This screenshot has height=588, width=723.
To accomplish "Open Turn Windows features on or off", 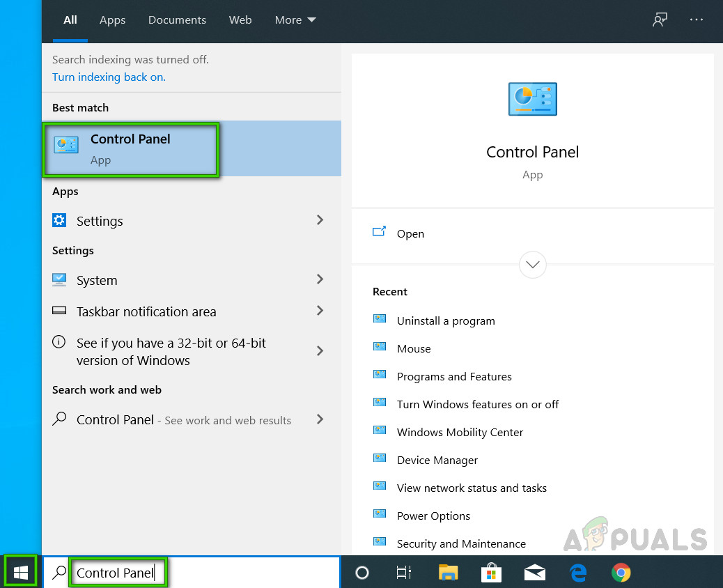I will click(478, 405).
